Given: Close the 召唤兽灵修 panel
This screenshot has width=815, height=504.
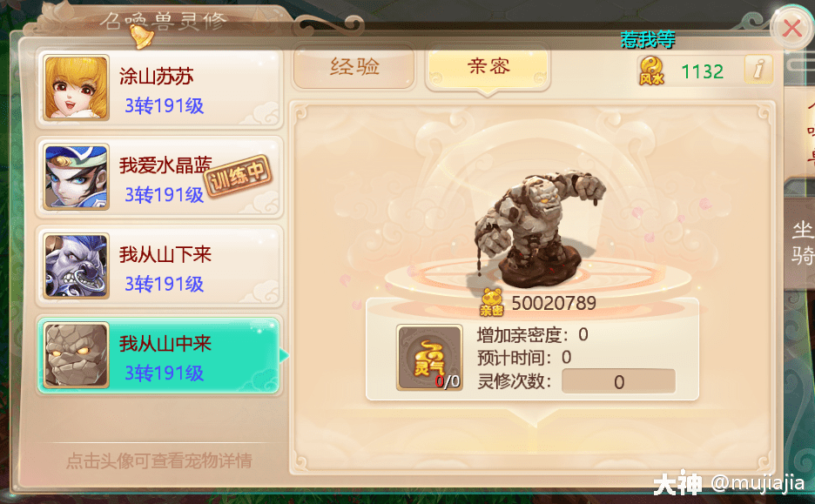Looking at the screenshot, I should (791, 28).
